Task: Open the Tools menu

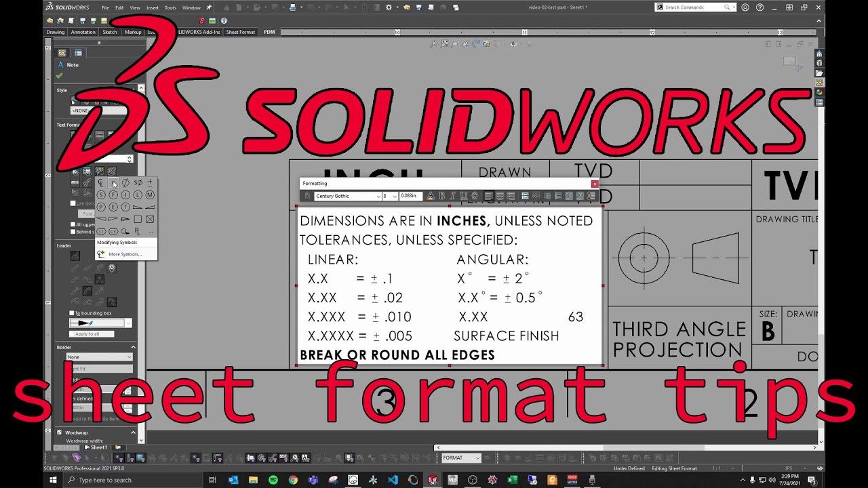Action: [x=170, y=7]
